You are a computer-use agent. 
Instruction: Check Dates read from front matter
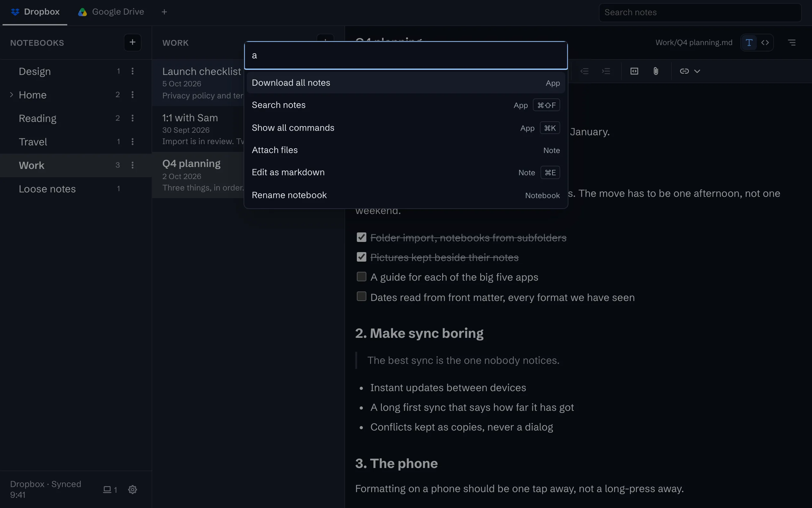361,297
